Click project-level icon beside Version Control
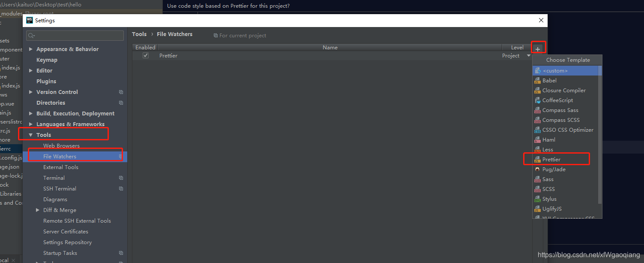This screenshot has width=644, height=263. 121,92
